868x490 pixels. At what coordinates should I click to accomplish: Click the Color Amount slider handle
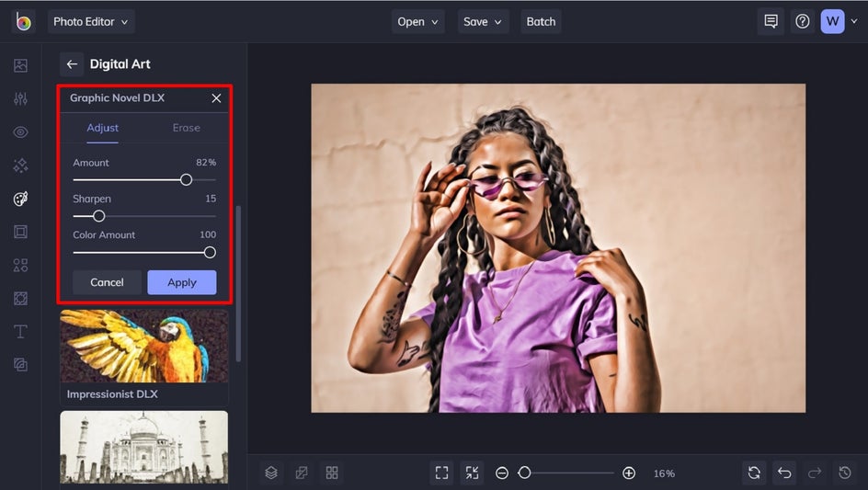tap(210, 253)
